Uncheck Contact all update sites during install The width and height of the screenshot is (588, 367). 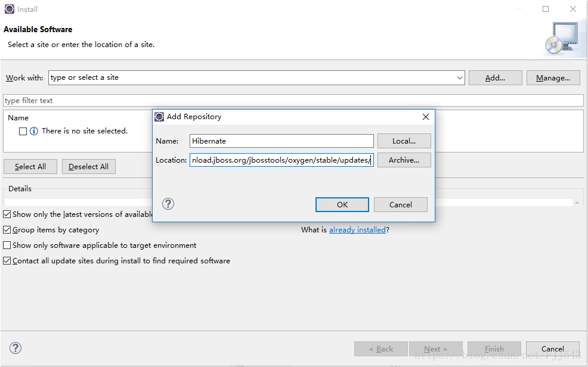(7, 261)
